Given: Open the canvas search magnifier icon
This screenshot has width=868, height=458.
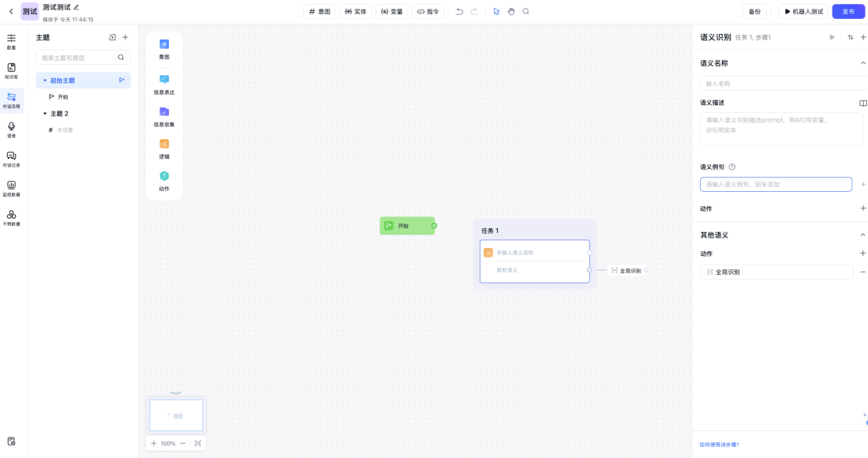Looking at the screenshot, I should tap(526, 12).
